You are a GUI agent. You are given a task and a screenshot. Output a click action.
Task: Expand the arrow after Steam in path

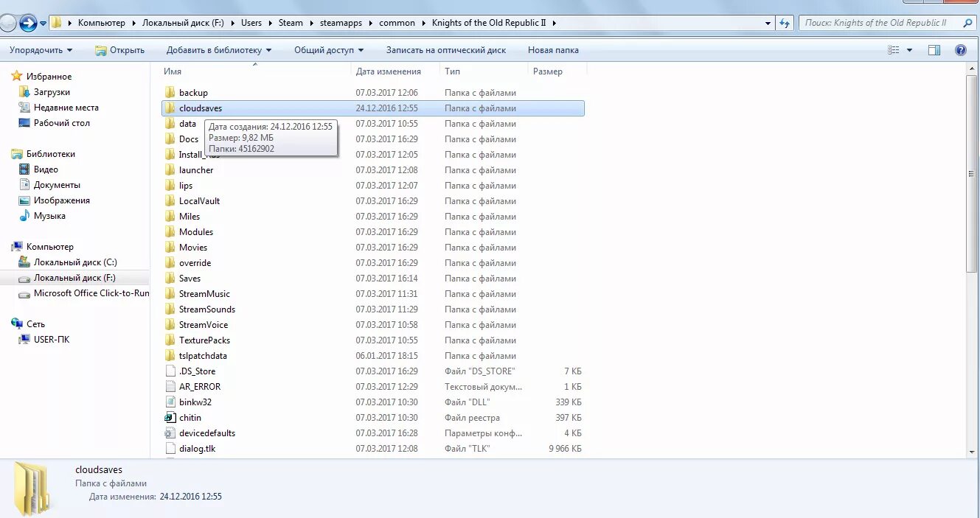coord(311,23)
